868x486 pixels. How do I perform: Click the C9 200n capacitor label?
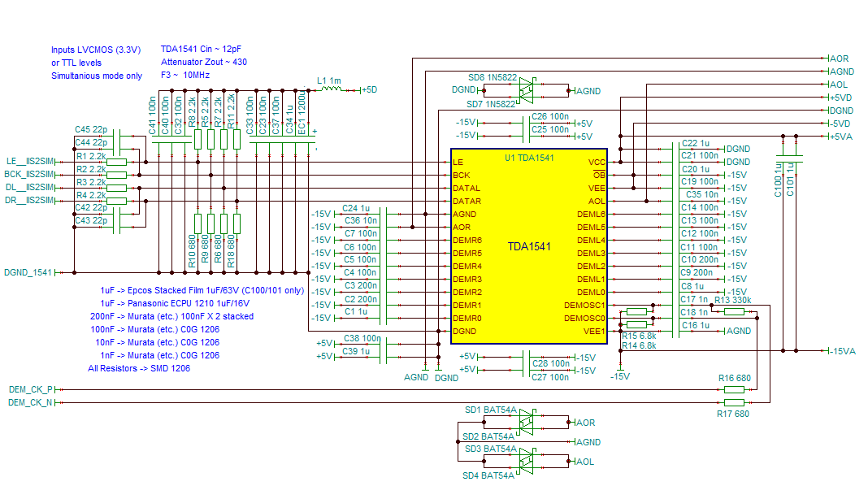(x=697, y=272)
